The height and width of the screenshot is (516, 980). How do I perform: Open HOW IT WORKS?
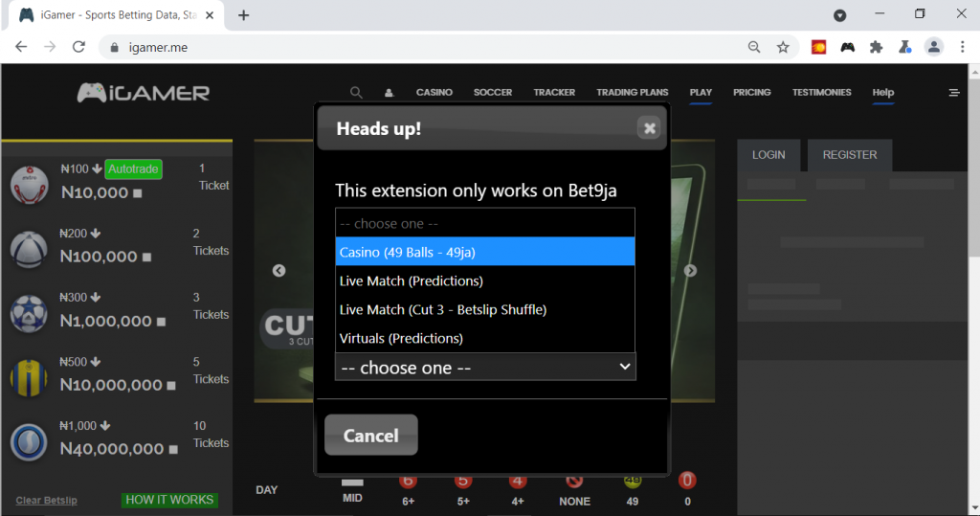(169, 500)
